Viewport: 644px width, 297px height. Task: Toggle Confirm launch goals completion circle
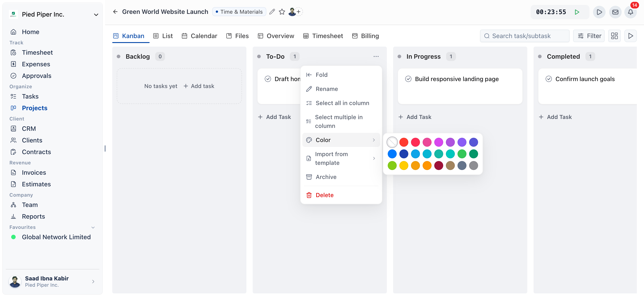549,79
